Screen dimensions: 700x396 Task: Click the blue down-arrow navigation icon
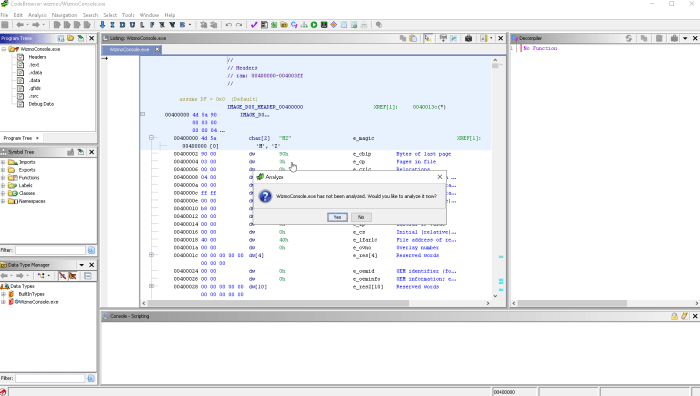(x=102, y=25)
